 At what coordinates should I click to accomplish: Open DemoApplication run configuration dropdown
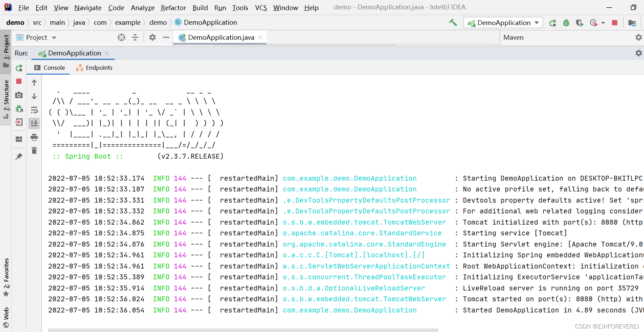[503, 23]
